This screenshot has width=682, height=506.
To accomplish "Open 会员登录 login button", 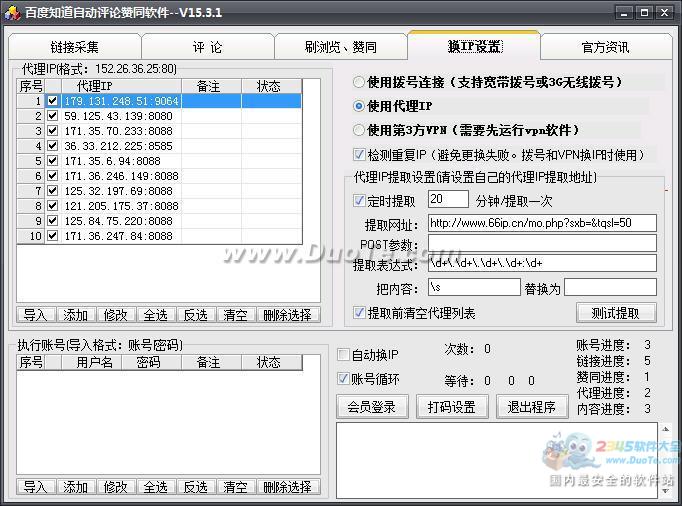I will 372,407.
